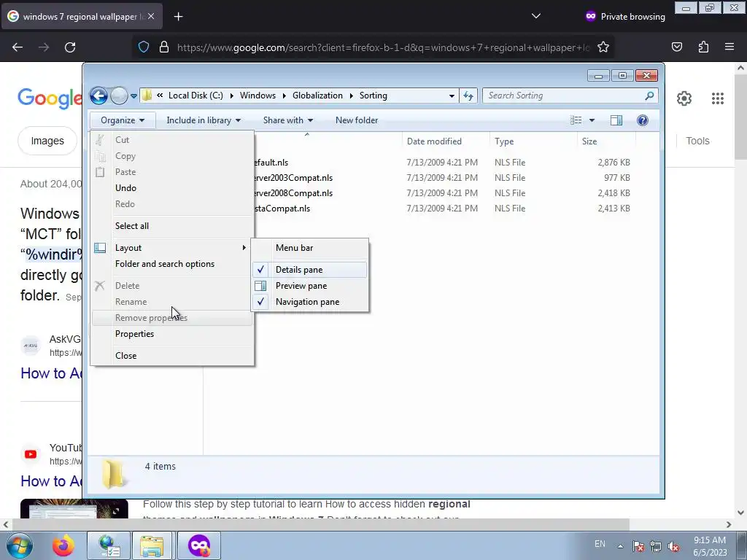747x560 pixels.
Task: Open Firefox extensions puzzle icon
Action: (703, 47)
